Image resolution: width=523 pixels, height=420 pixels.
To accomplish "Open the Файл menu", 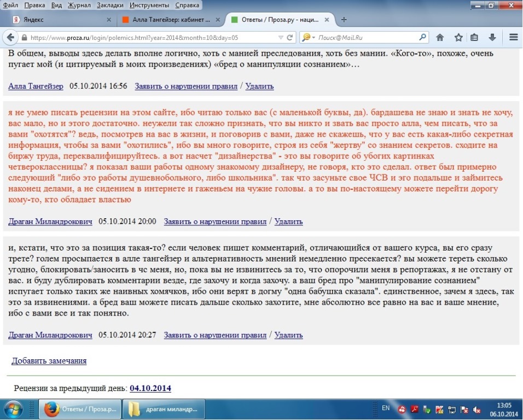I will (x=11, y=5).
